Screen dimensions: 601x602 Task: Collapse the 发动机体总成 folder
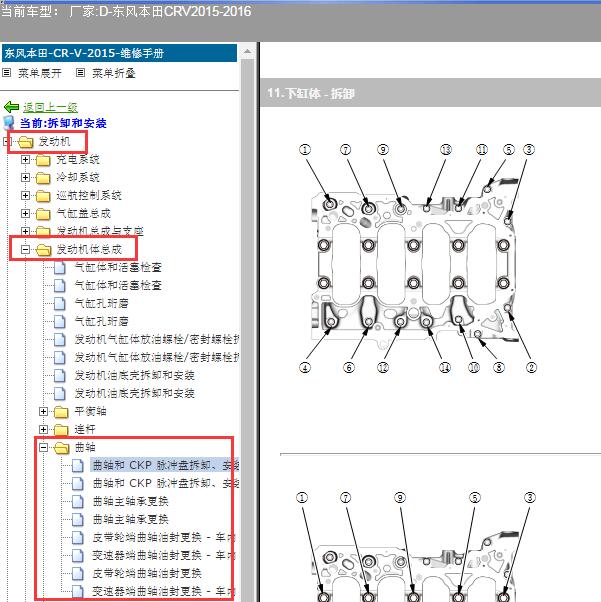25,250
